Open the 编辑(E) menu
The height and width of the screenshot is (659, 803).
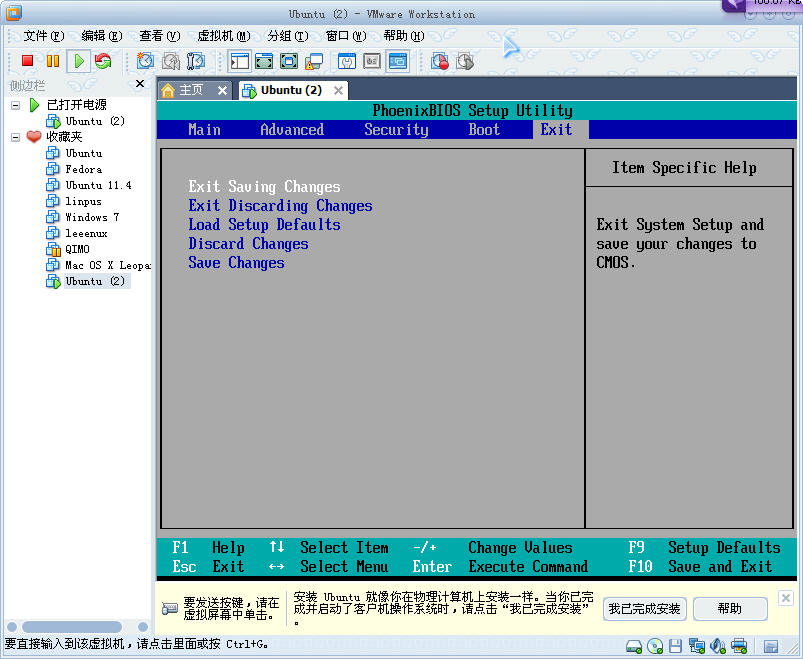101,36
